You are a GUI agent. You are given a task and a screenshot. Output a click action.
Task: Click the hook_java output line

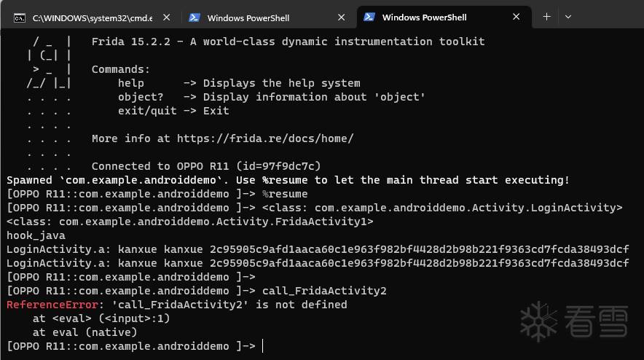coord(36,235)
